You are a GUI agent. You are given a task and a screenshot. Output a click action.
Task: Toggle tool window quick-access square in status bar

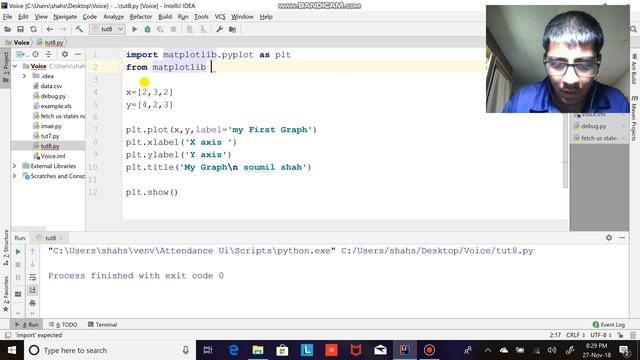click(7, 335)
